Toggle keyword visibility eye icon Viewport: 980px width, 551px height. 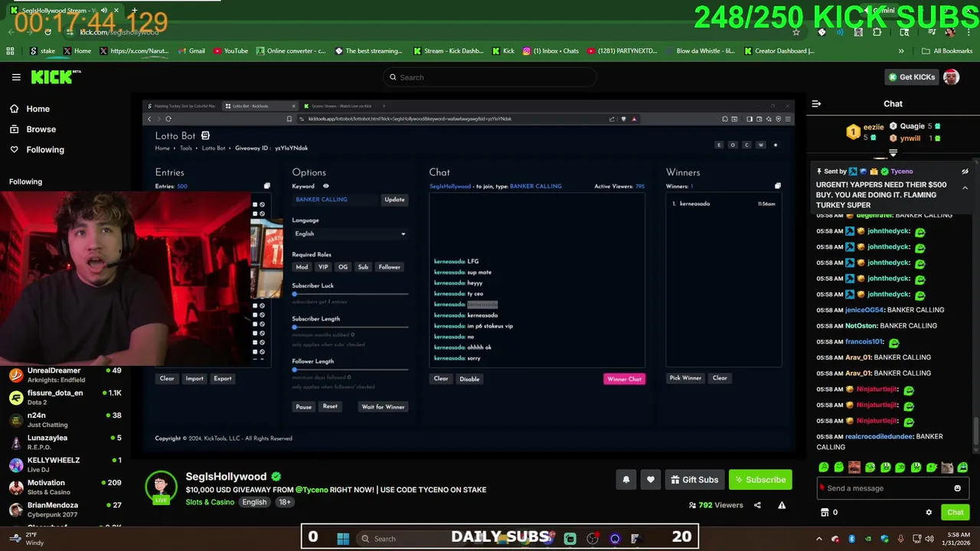click(x=325, y=186)
